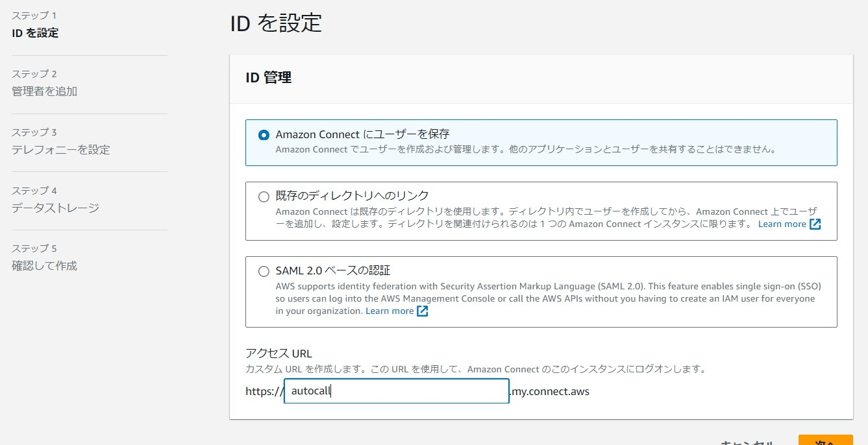Click the description under 'アクセス URL'
Viewport: 868px width, 445px height.
point(475,369)
